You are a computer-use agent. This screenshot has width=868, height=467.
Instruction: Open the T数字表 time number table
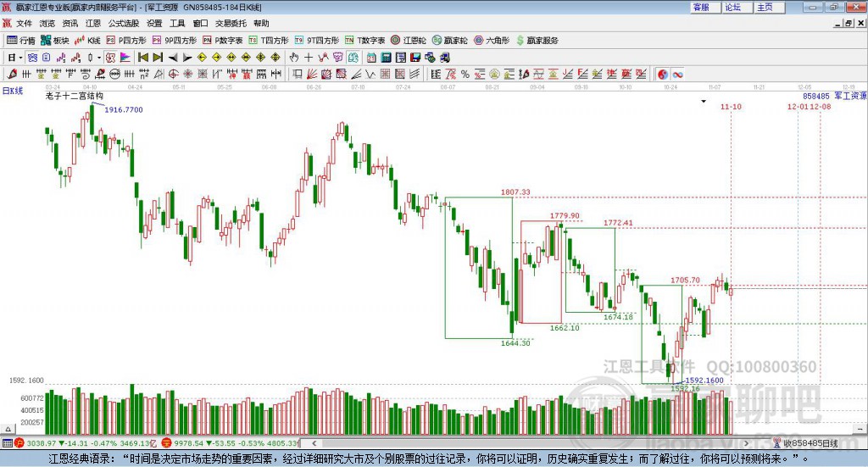(x=364, y=41)
